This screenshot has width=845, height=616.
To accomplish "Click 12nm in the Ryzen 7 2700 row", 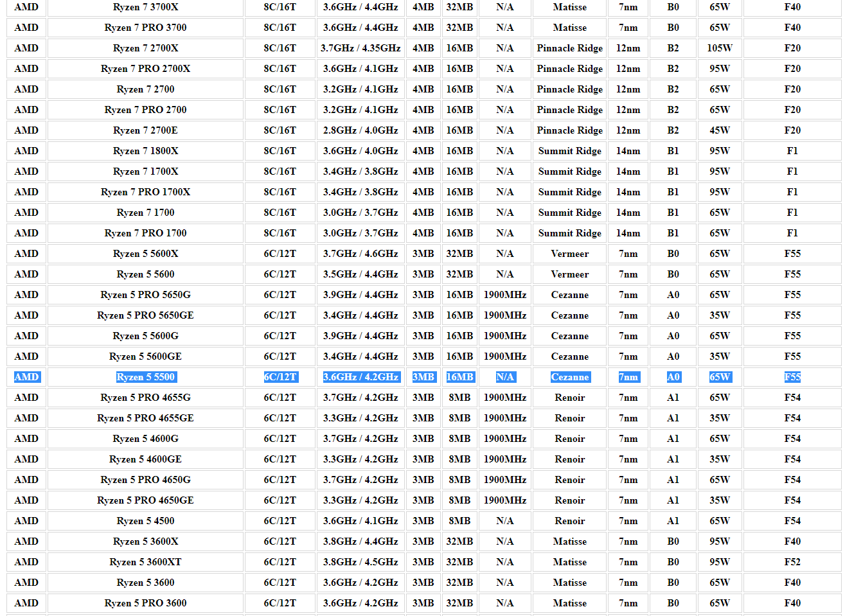I will pos(628,89).
